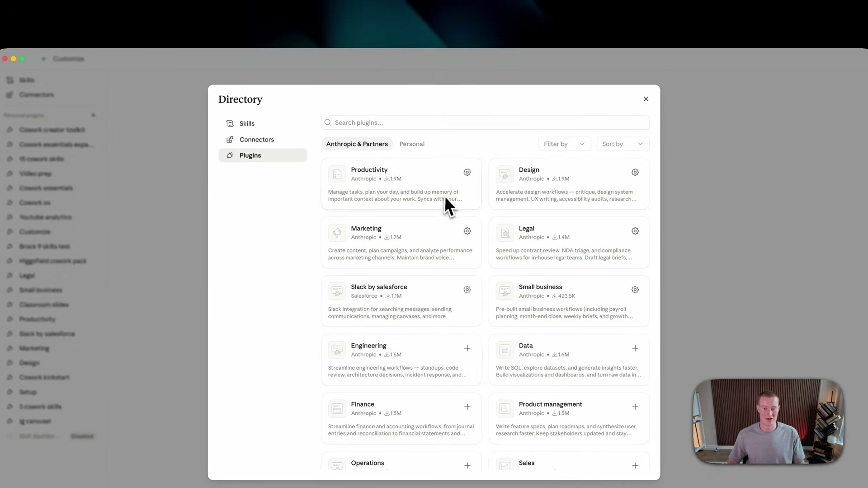Click the Marketing megaphone card icon
This screenshot has width=868, height=488.
pos(337,233)
